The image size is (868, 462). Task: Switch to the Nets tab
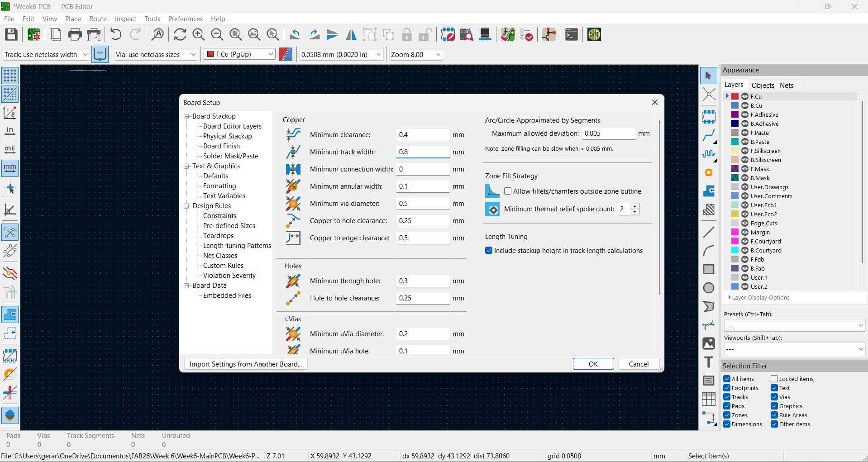(787, 86)
